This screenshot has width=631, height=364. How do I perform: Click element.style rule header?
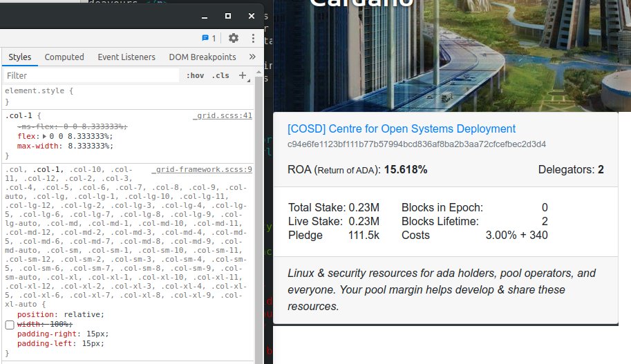tap(39, 91)
